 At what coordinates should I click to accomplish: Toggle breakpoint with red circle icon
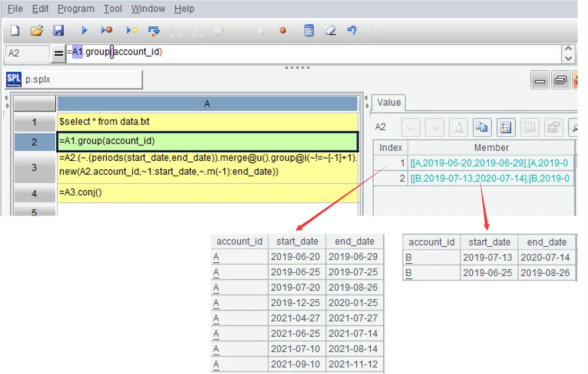click(x=283, y=31)
